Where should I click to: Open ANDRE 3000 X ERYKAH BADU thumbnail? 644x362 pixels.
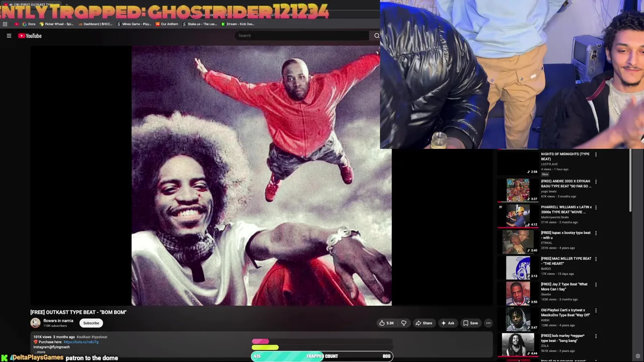(518, 190)
